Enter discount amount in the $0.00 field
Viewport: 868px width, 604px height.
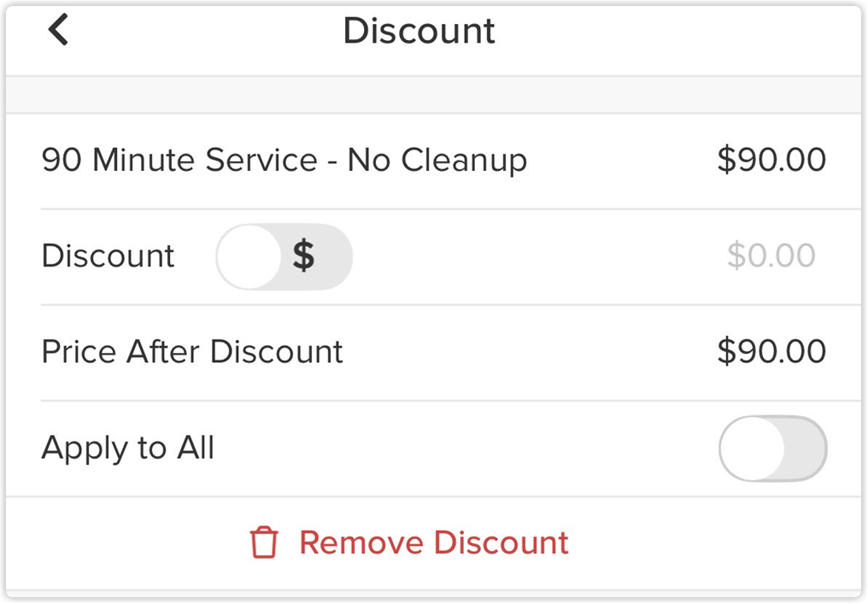click(771, 255)
